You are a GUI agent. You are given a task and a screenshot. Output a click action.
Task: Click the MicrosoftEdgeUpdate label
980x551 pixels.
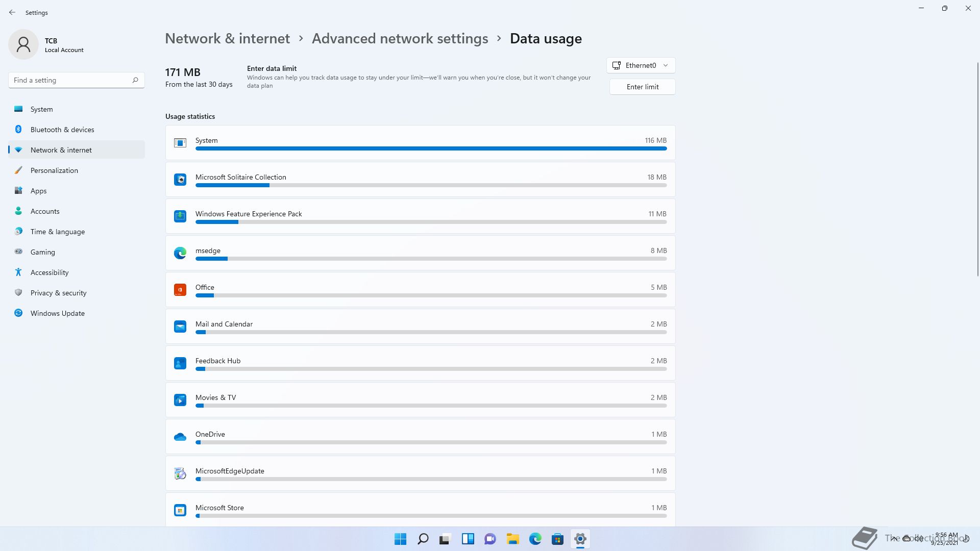(230, 471)
